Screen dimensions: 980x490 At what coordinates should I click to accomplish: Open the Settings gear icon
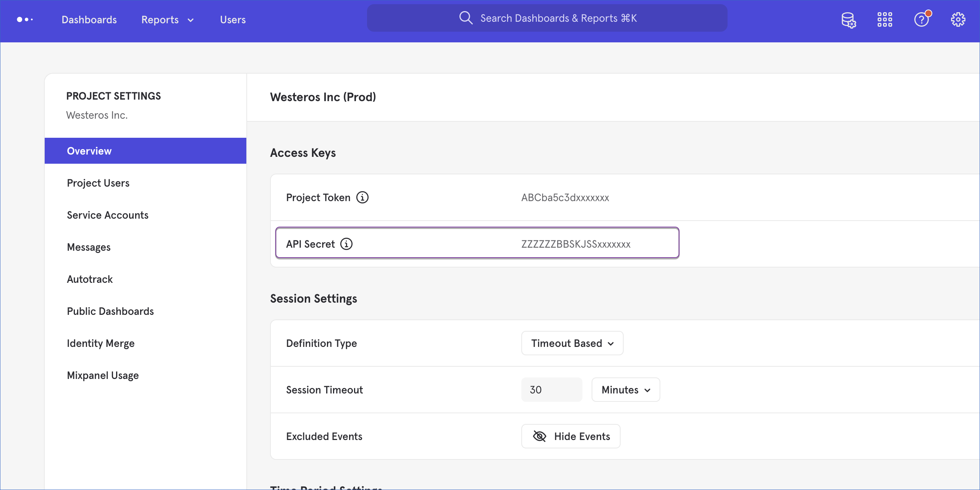[x=958, y=19]
